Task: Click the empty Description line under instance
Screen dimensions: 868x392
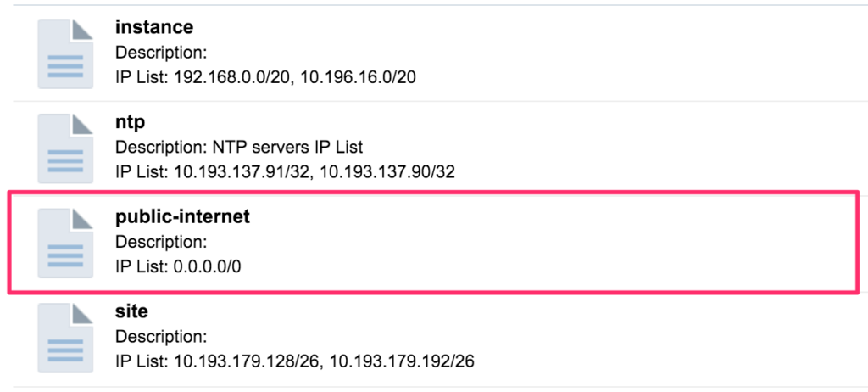Action: 161,53
